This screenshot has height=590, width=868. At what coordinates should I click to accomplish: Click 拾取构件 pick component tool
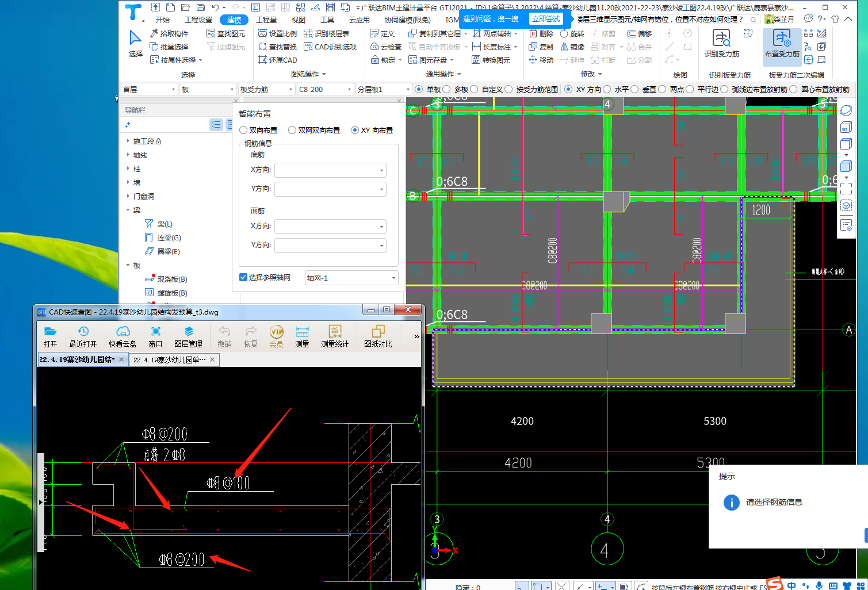coord(169,33)
